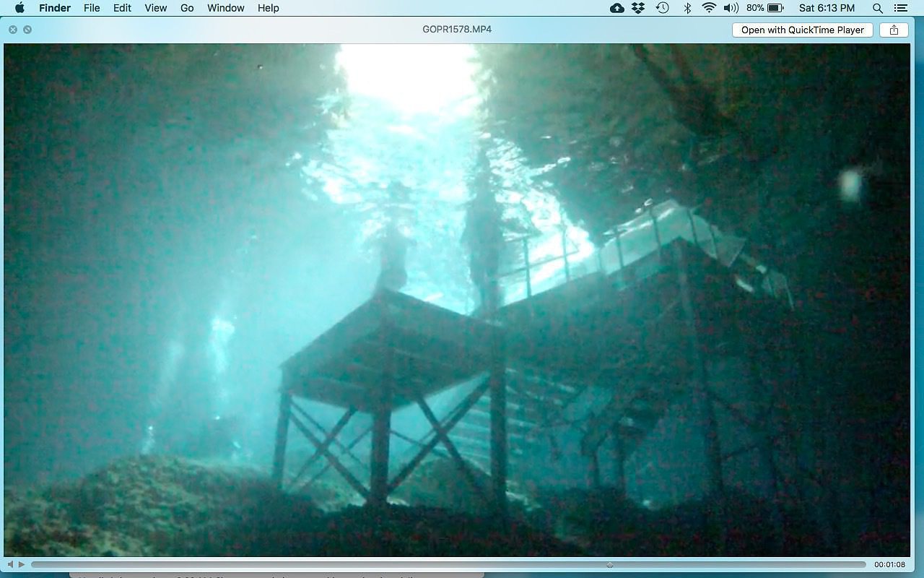Open the Edit menu

point(122,8)
